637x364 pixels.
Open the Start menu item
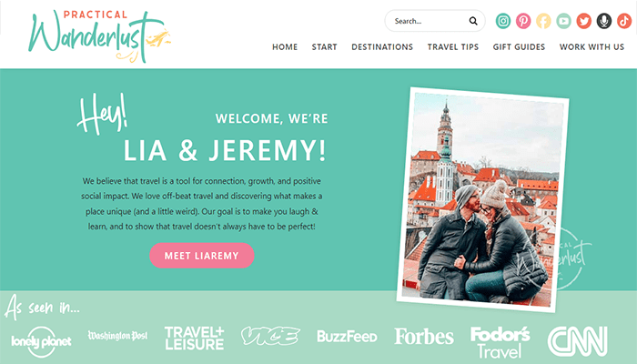[324, 47]
